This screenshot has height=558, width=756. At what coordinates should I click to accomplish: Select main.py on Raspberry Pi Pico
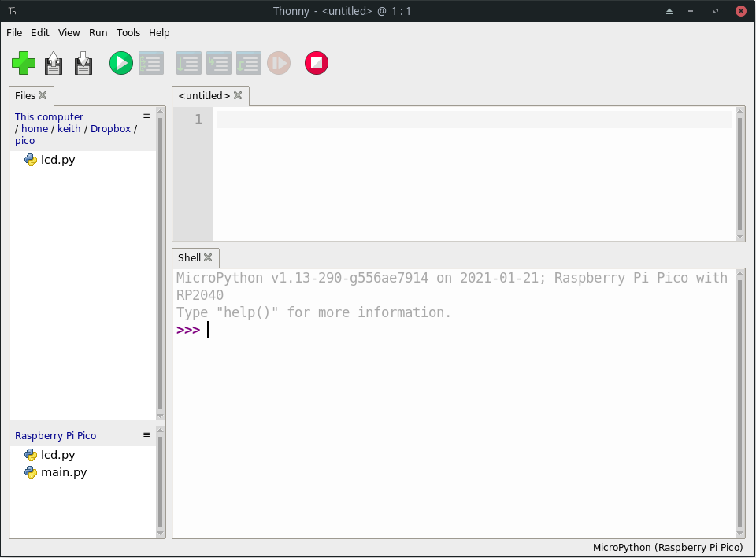pyautogui.click(x=64, y=472)
